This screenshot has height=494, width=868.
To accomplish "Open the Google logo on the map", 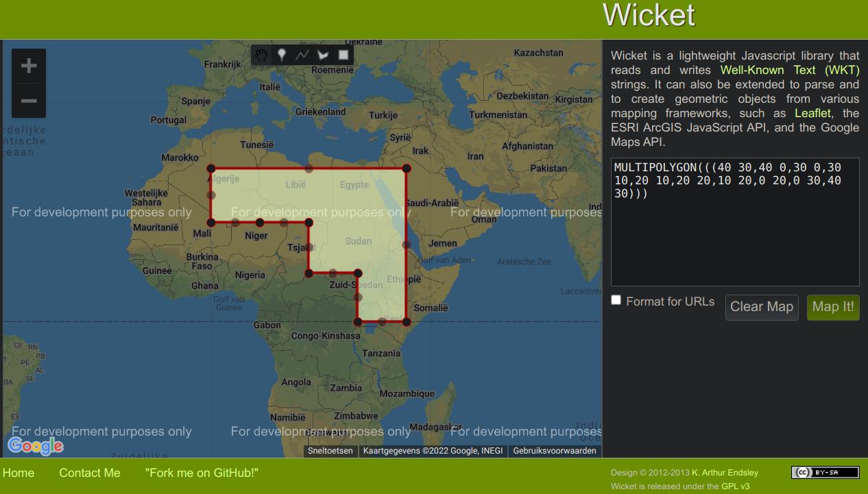I will (36, 446).
